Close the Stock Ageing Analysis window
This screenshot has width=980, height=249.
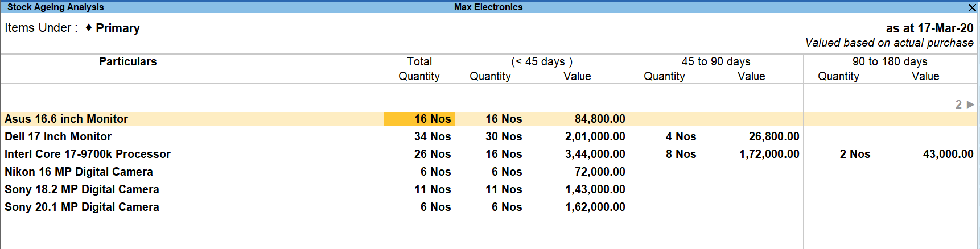coord(973,7)
